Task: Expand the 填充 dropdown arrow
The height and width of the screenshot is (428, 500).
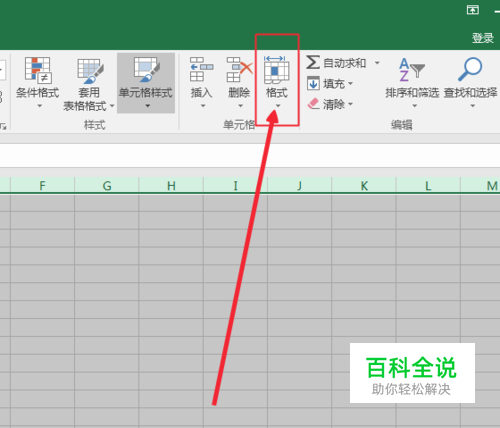Action: click(x=350, y=83)
